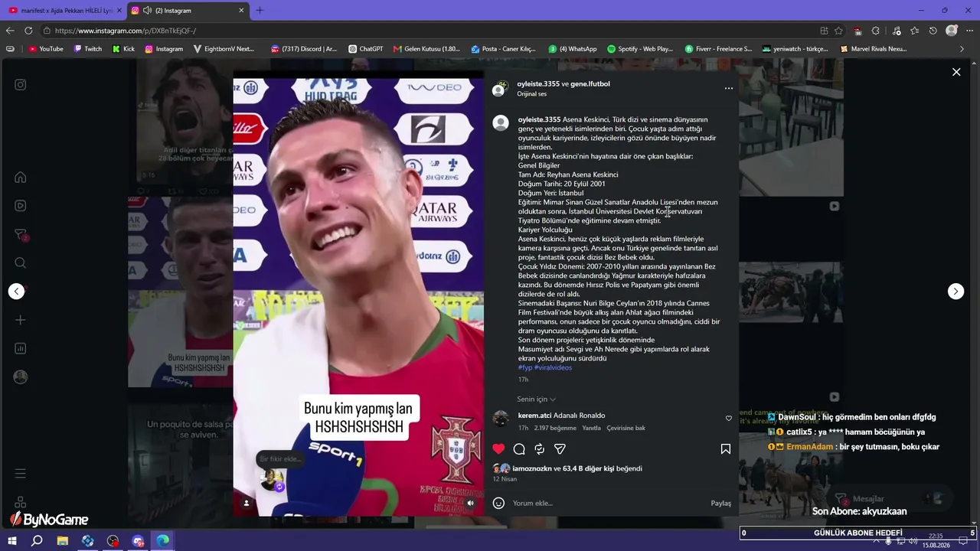The image size is (980, 551).
Task: Open the Twitch bookmark
Action: (88, 49)
